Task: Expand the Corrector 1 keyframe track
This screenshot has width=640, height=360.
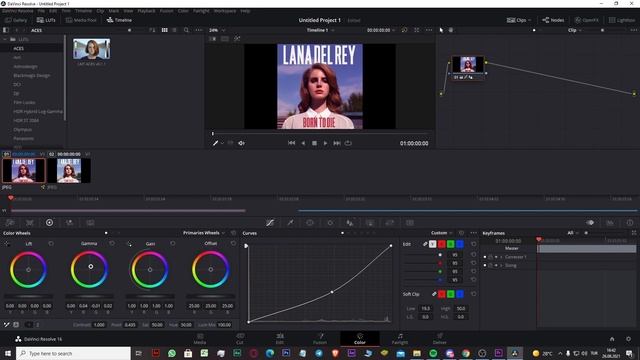Action: [x=501, y=257]
